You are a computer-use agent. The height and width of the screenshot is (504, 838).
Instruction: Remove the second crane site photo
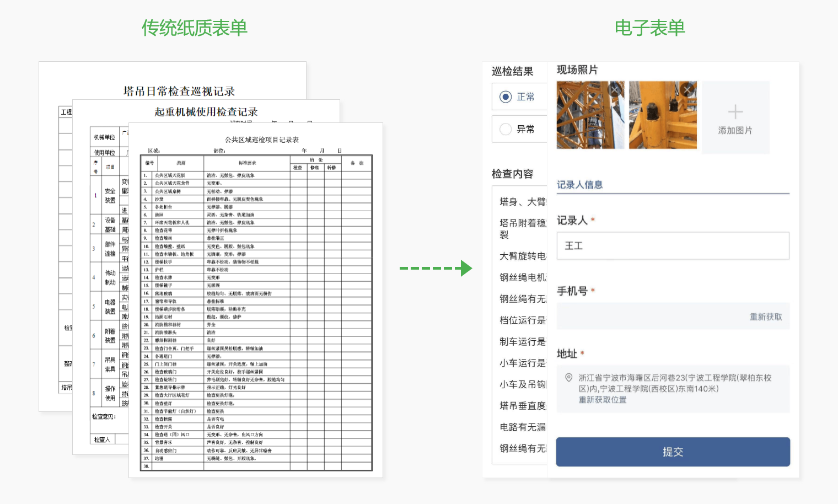pyautogui.click(x=687, y=89)
